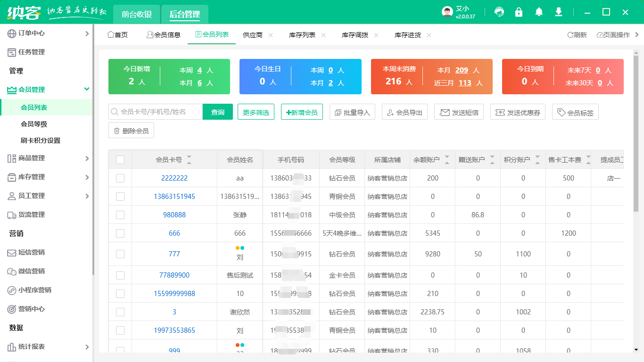Sort by 赠送账户 column arrows

click(492, 160)
